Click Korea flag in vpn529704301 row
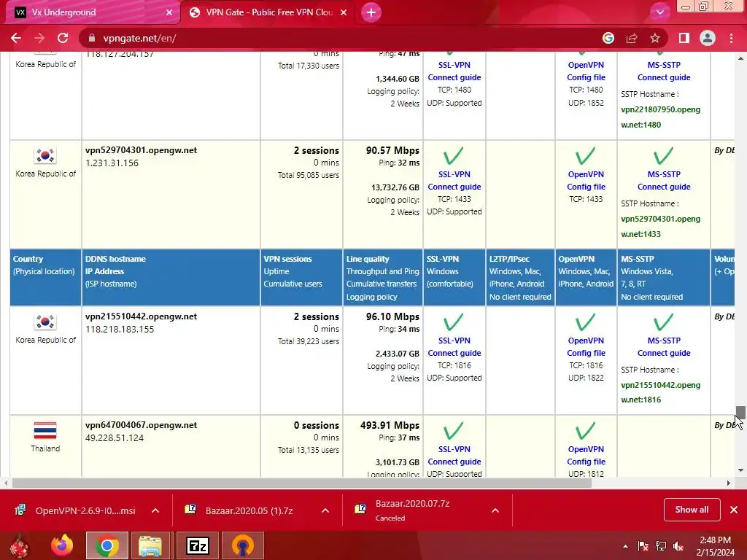This screenshot has width=747, height=560. coord(45,156)
